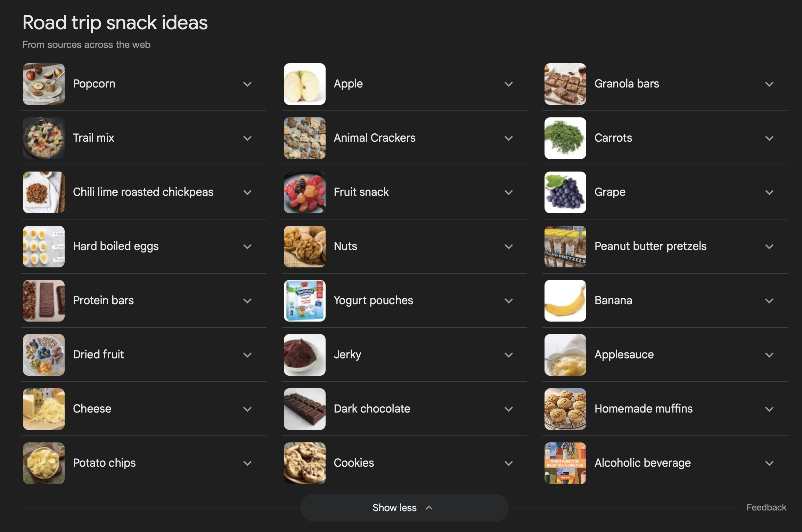Image resolution: width=802 pixels, height=532 pixels.
Task: Expand the Granola bars chevron
Action: point(769,84)
